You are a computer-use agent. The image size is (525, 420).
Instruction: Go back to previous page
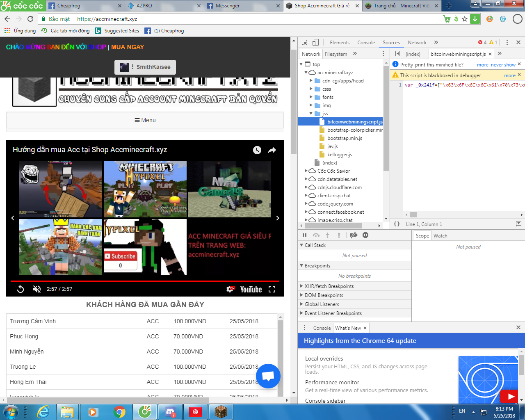7,19
